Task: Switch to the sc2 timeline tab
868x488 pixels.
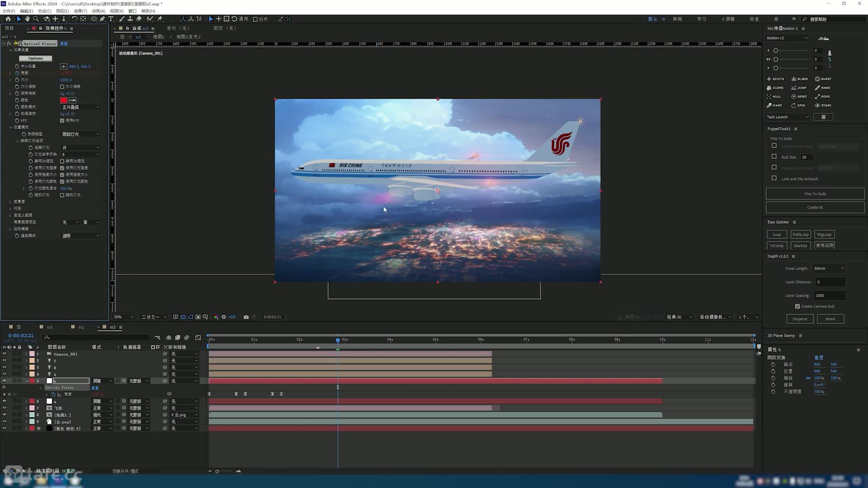Action: pos(81,327)
